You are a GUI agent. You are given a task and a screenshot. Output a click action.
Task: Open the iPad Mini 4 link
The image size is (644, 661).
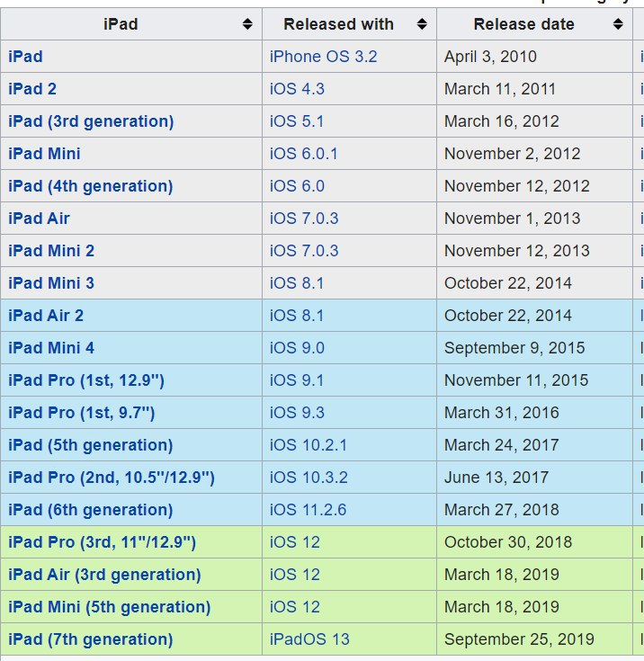tap(51, 348)
